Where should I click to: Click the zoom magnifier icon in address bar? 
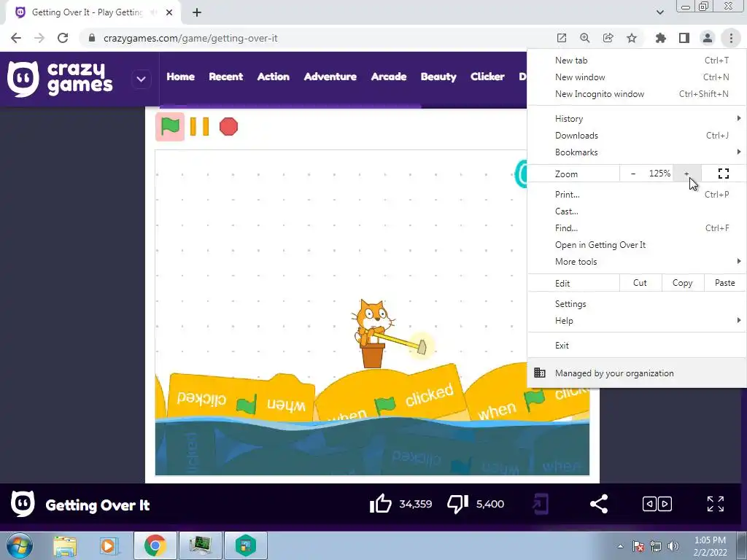(x=585, y=38)
